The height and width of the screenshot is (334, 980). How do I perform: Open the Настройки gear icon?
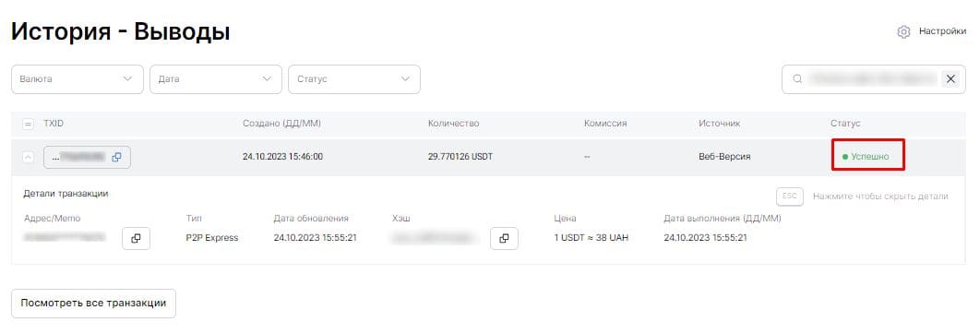coord(903,32)
